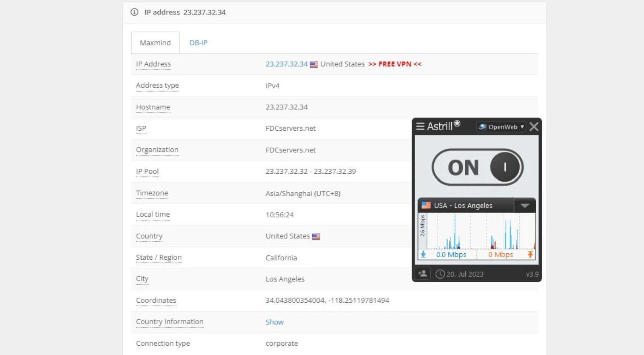The image size is (644, 355).
Task: Click the State / Region label
Action: (x=159, y=257)
